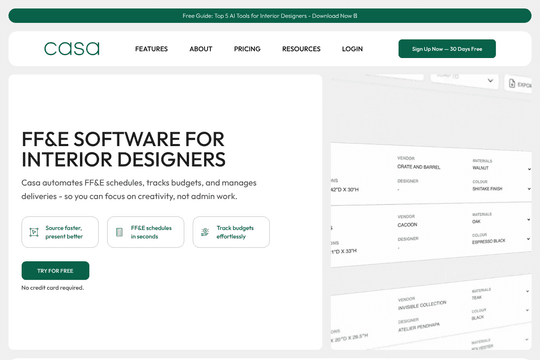Expand the Black colour dropdown

click(527, 310)
